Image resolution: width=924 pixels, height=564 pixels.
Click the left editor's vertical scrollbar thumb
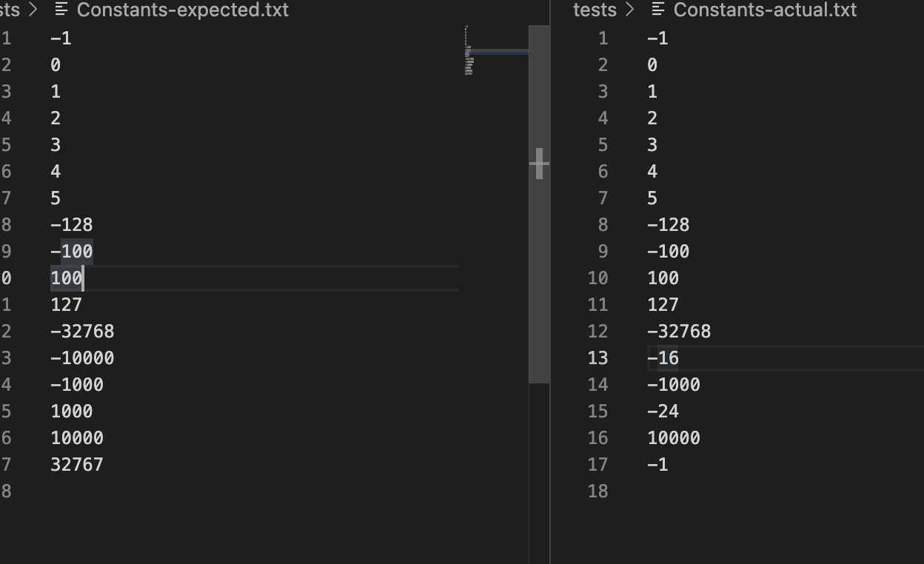(x=539, y=204)
